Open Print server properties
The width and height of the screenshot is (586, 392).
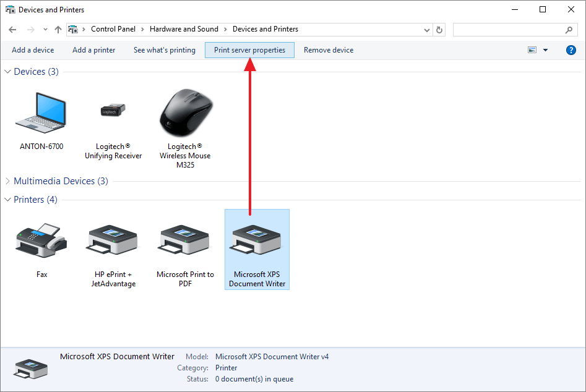tap(249, 50)
